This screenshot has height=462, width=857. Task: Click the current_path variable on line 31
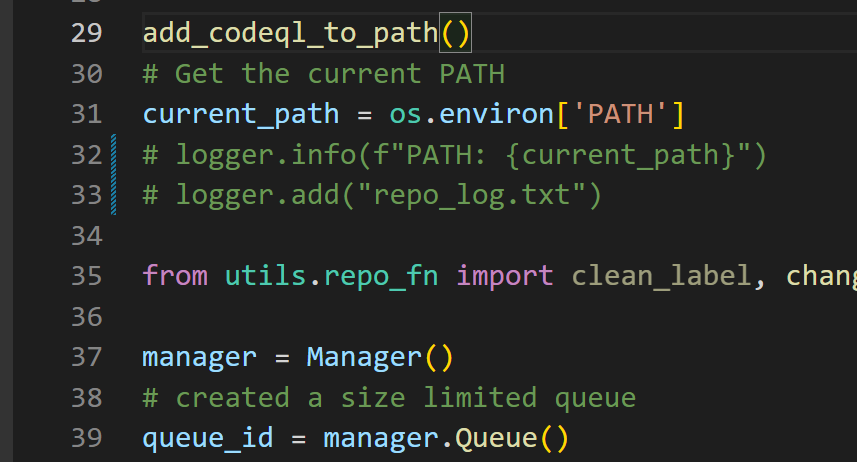pyautogui.click(x=241, y=114)
